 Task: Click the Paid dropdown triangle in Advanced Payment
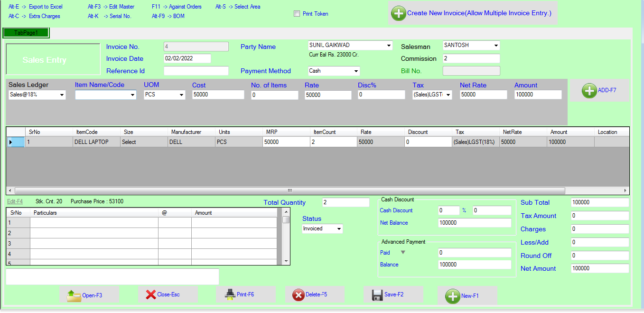click(403, 253)
